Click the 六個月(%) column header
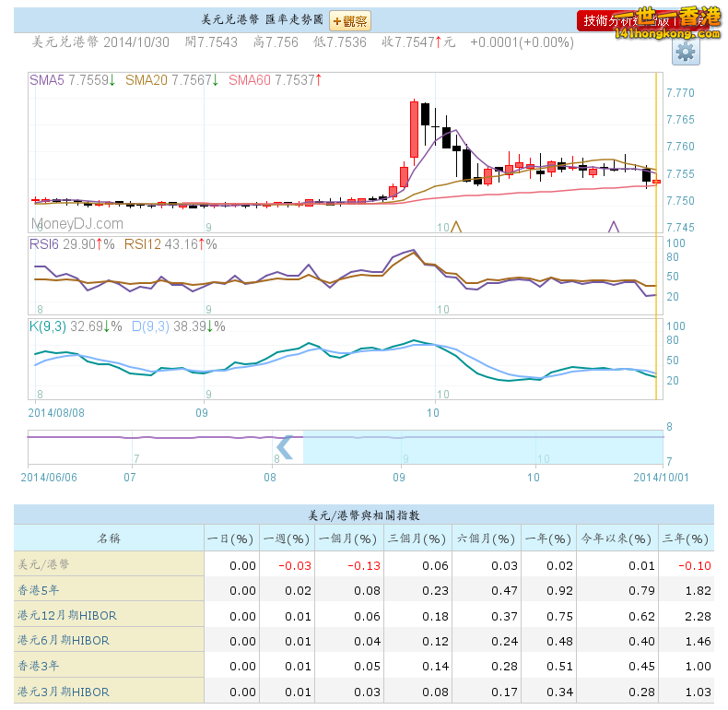 tap(487, 538)
